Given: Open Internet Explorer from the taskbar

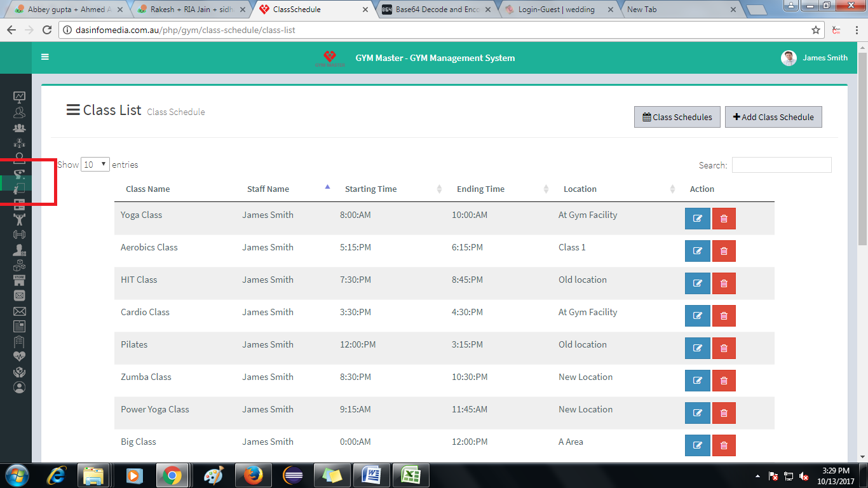Looking at the screenshot, I should point(57,475).
